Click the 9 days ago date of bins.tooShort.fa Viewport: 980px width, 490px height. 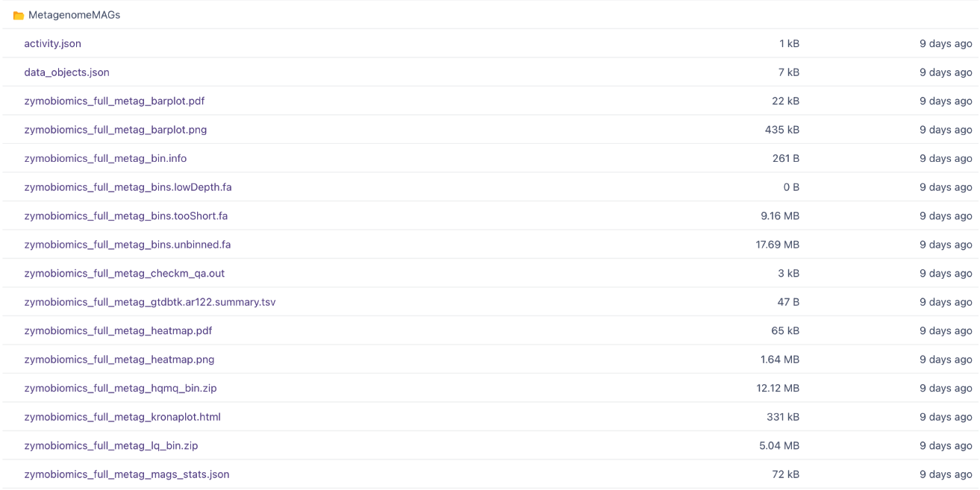click(x=946, y=216)
